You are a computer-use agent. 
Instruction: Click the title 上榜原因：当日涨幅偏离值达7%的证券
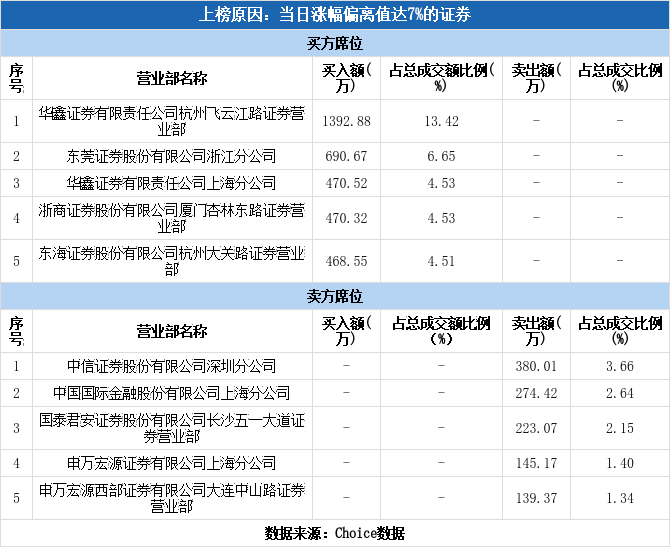[x=335, y=15]
